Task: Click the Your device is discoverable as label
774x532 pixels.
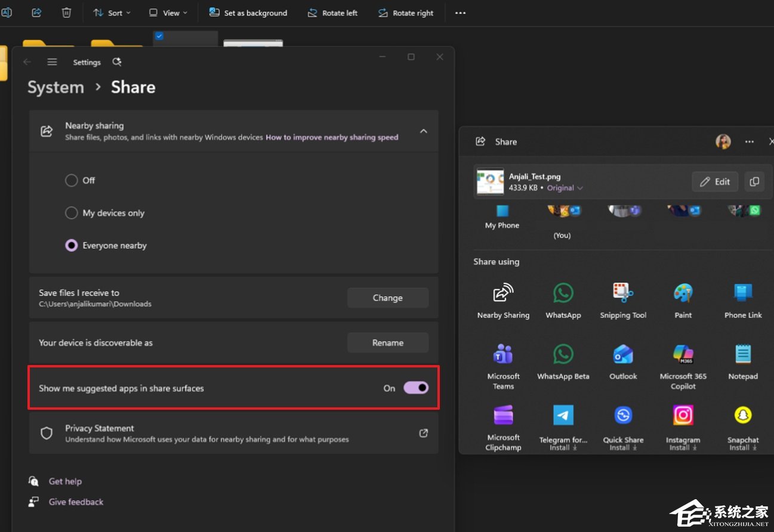Action: (x=95, y=343)
